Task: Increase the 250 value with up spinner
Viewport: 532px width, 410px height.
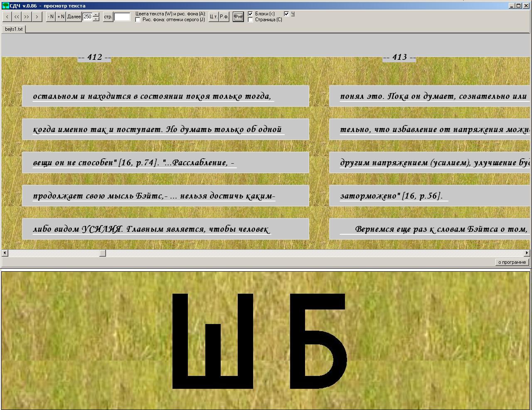Action: pyautogui.click(x=96, y=15)
